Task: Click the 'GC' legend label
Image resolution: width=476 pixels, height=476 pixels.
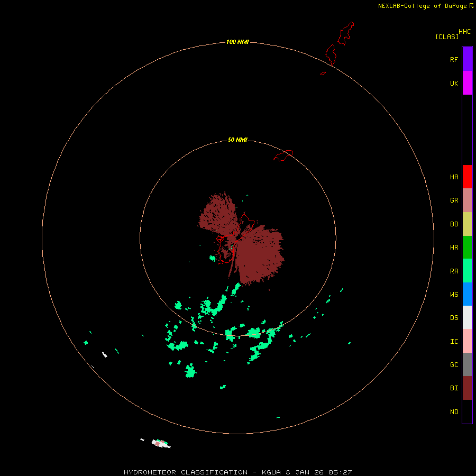Action: [454, 365]
